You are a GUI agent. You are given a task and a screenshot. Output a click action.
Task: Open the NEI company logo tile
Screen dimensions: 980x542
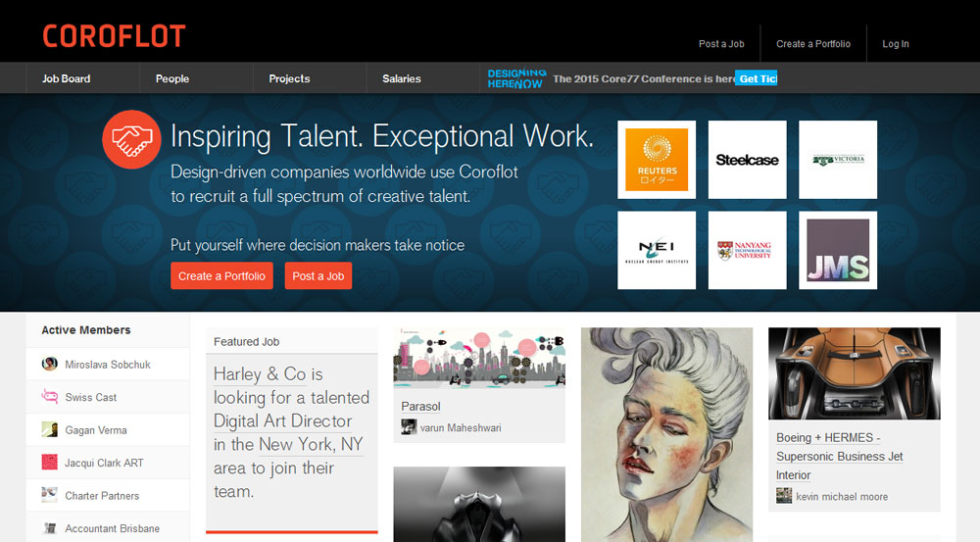click(657, 250)
